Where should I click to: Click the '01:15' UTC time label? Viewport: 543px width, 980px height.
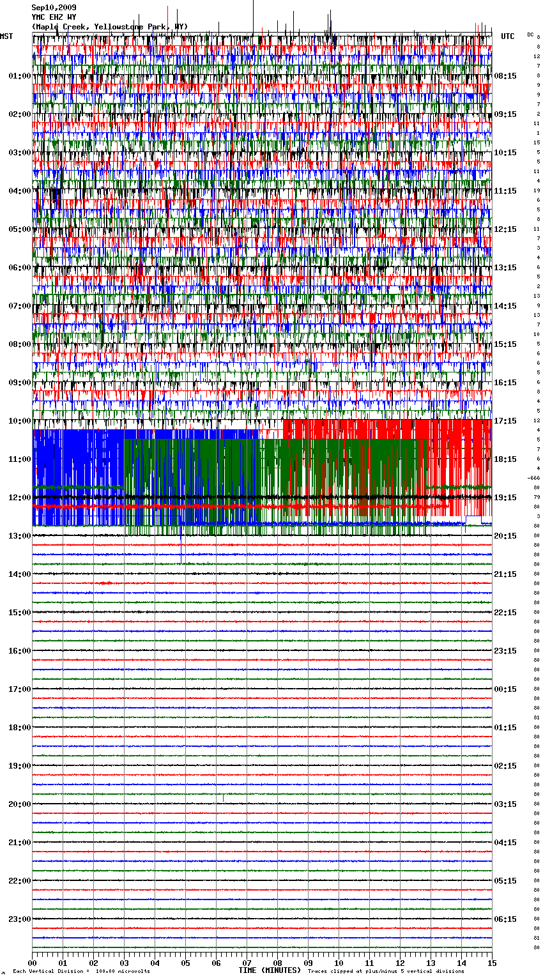tap(505, 728)
